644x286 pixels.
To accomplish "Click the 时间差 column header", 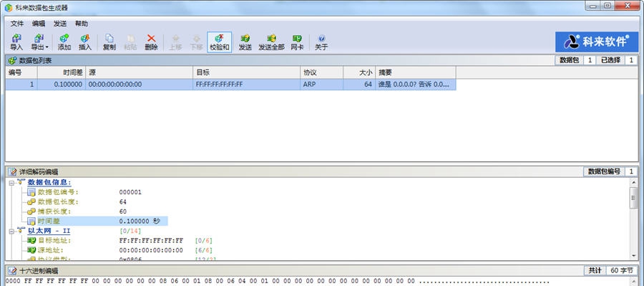I will click(62, 72).
